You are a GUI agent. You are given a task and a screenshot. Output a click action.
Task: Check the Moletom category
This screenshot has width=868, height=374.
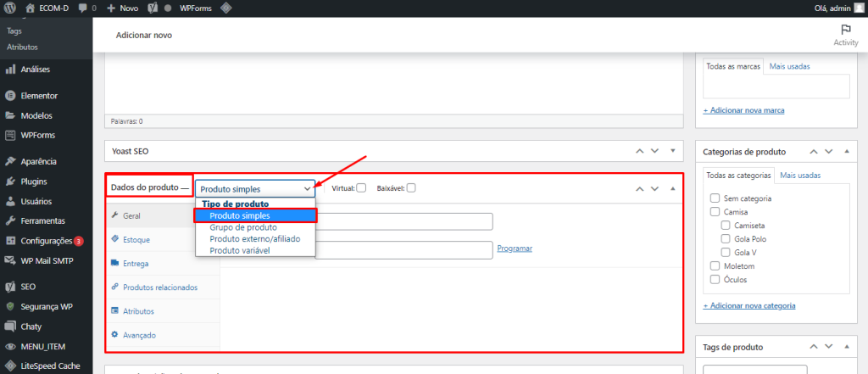coord(715,266)
